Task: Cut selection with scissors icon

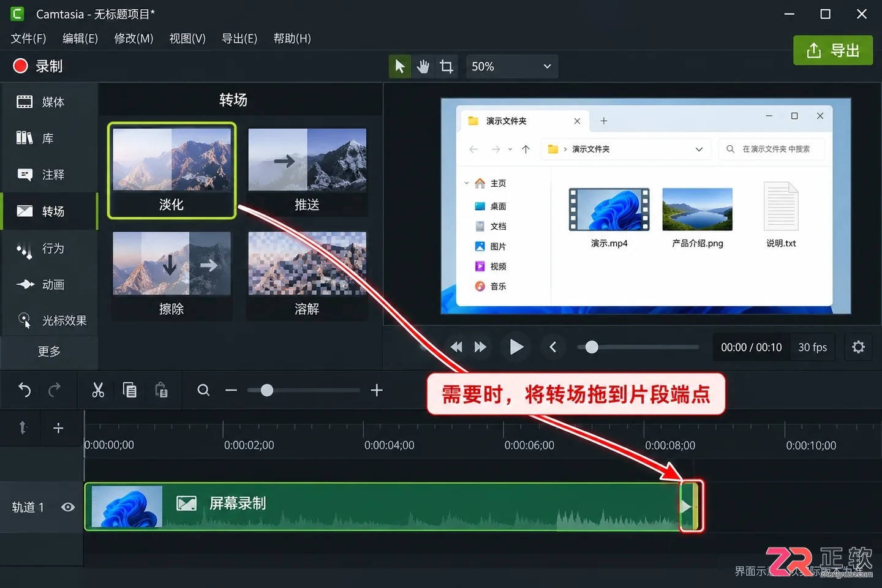Action: coord(98,390)
